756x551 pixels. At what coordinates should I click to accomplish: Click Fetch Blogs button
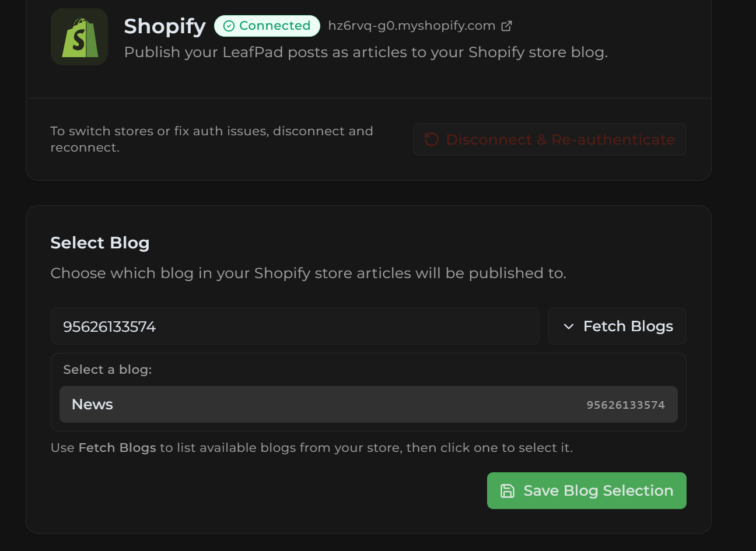[617, 327]
